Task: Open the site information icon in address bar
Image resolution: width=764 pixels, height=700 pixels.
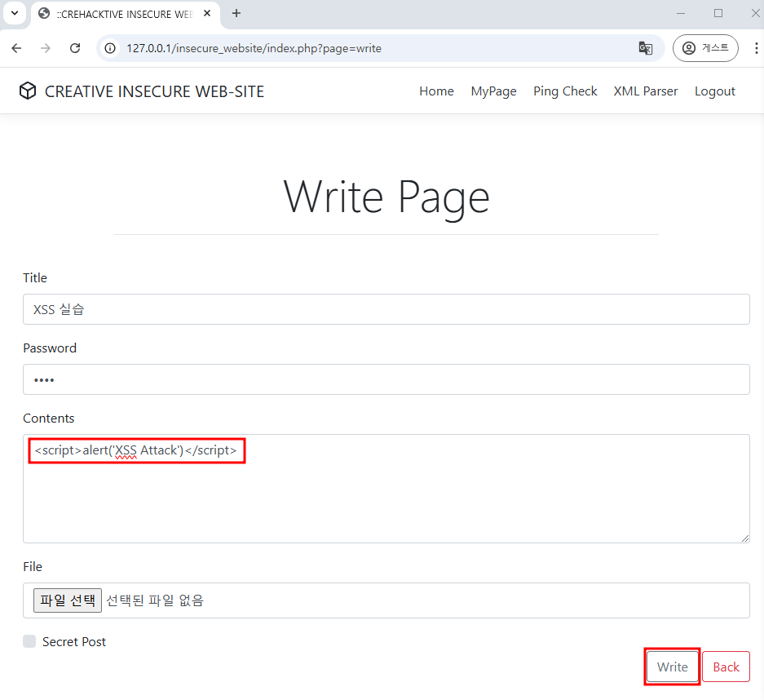Action: pyautogui.click(x=111, y=48)
